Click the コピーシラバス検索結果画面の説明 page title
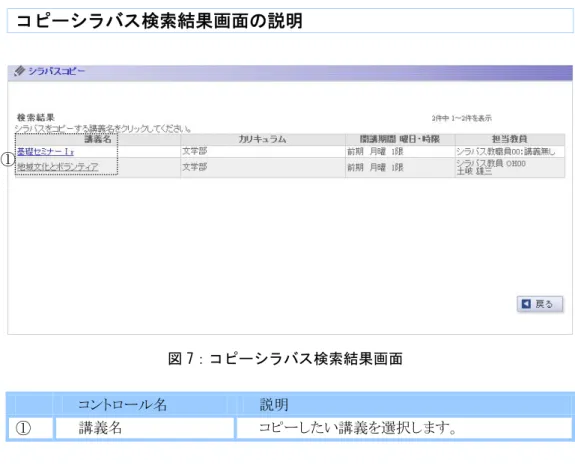Image resolution: width=575 pixels, height=468 pixels. (x=160, y=21)
